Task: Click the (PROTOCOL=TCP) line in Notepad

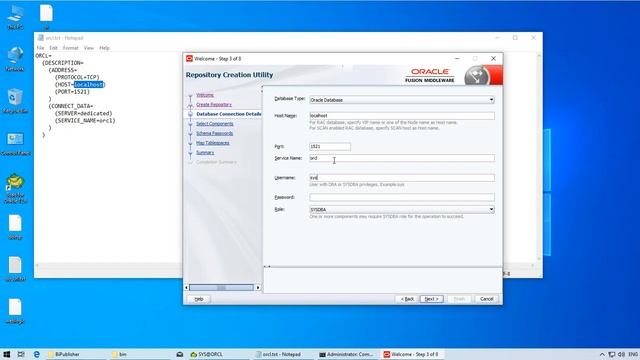Action: tap(77, 77)
